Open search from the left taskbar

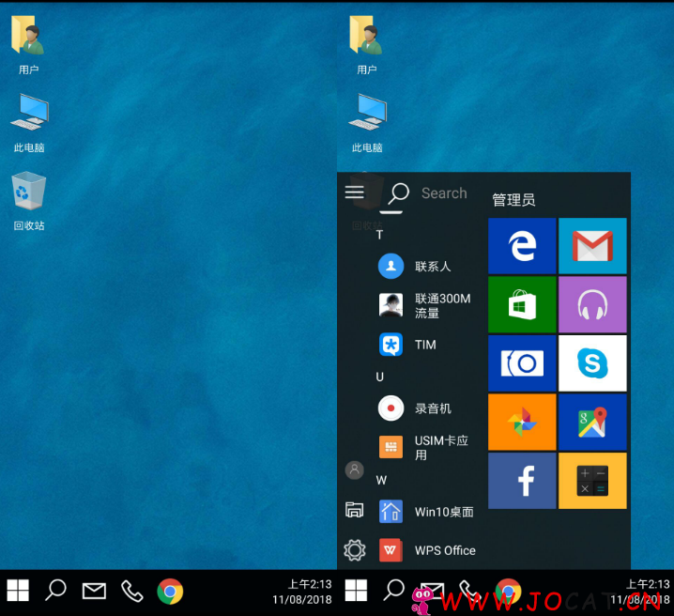pos(56,590)
